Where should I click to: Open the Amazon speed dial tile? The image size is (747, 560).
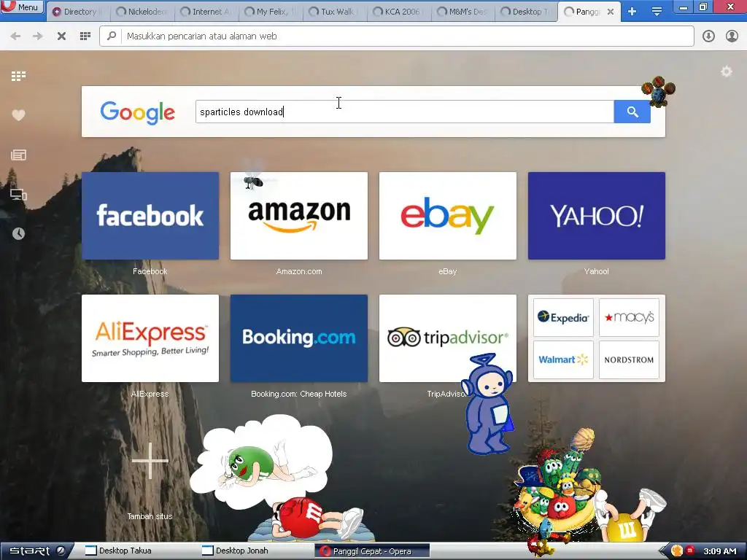pyautogui.click(x=298, y=216)
